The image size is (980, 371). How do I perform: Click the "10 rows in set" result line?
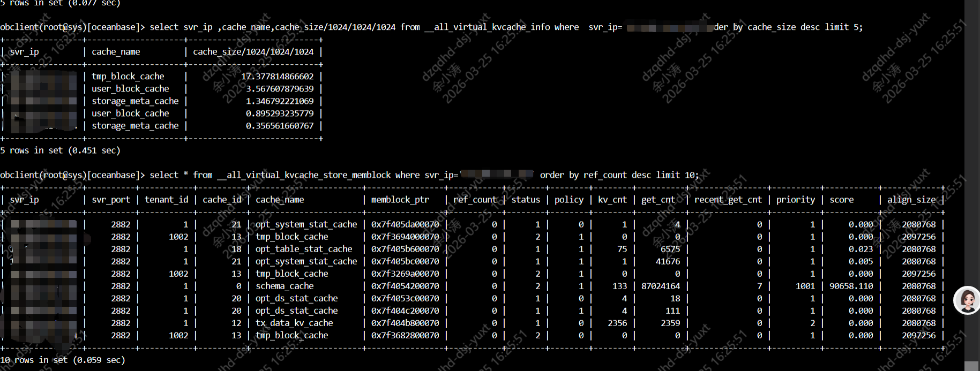pyautogui.click(x=63, y=360)
